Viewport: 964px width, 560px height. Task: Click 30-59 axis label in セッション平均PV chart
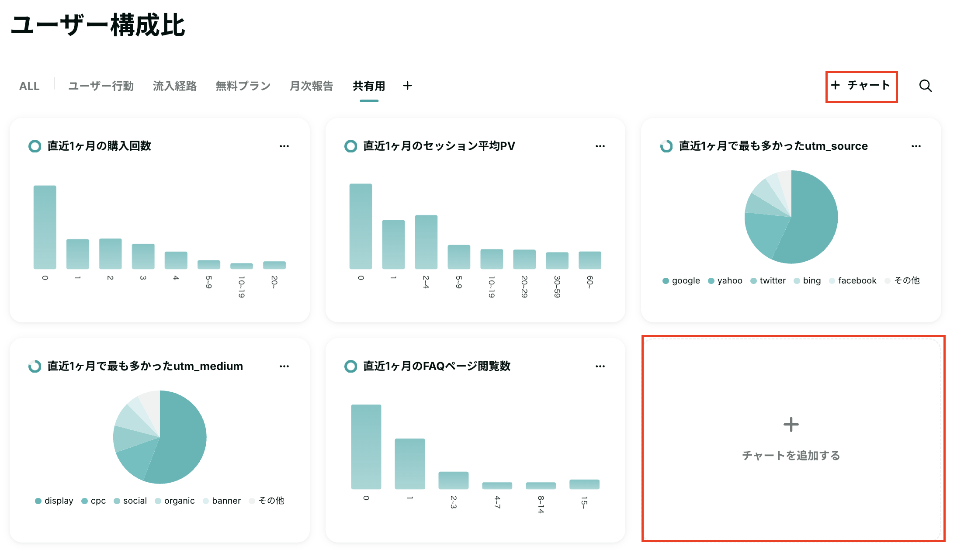coord(557,287)
